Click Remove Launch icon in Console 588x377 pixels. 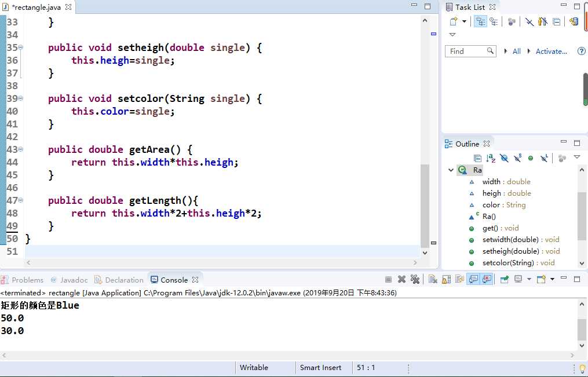[401, 279]
